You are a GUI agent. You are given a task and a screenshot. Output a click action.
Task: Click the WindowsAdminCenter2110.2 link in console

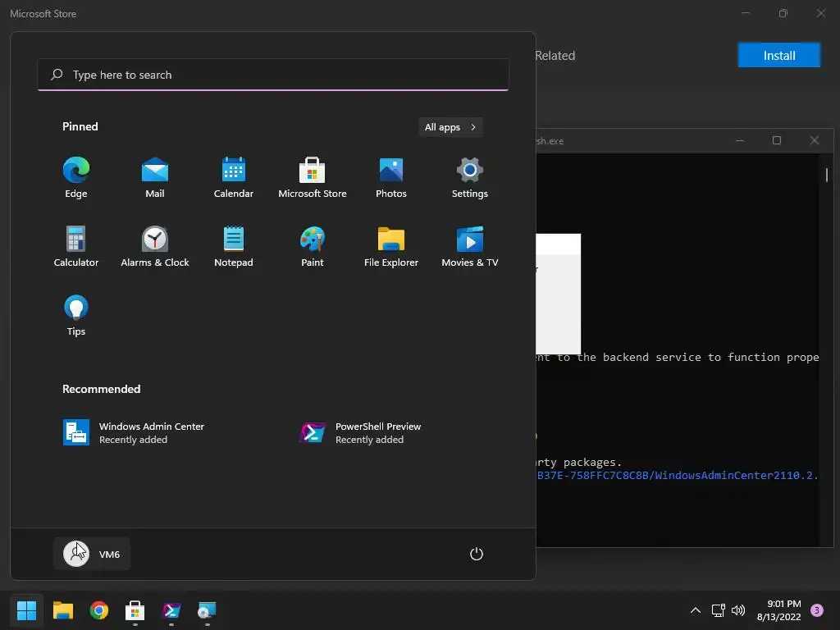[x=678, y=475]
